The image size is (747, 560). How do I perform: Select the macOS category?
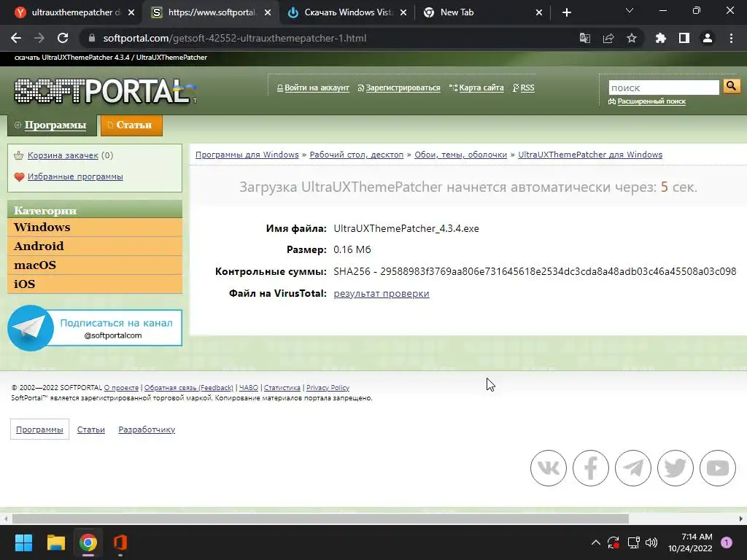tap(95, 265)
